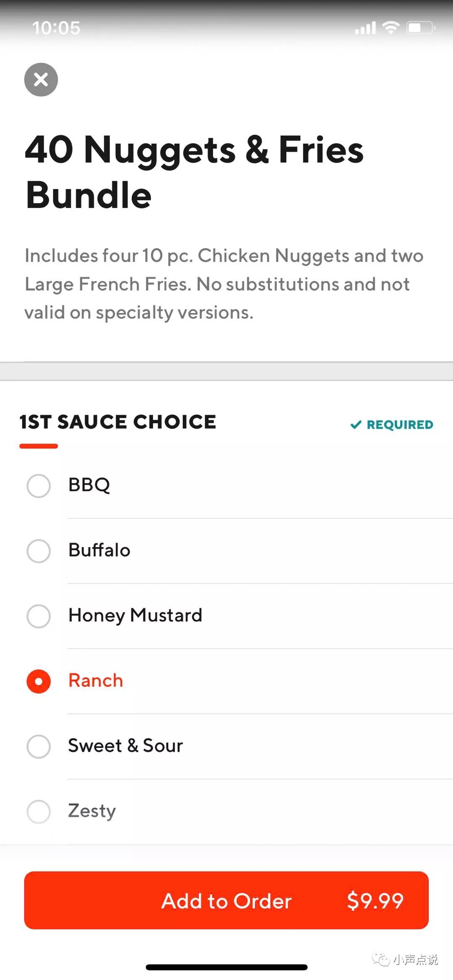
Task: Close the bundle details with the X icon
Action: point(41,80)
